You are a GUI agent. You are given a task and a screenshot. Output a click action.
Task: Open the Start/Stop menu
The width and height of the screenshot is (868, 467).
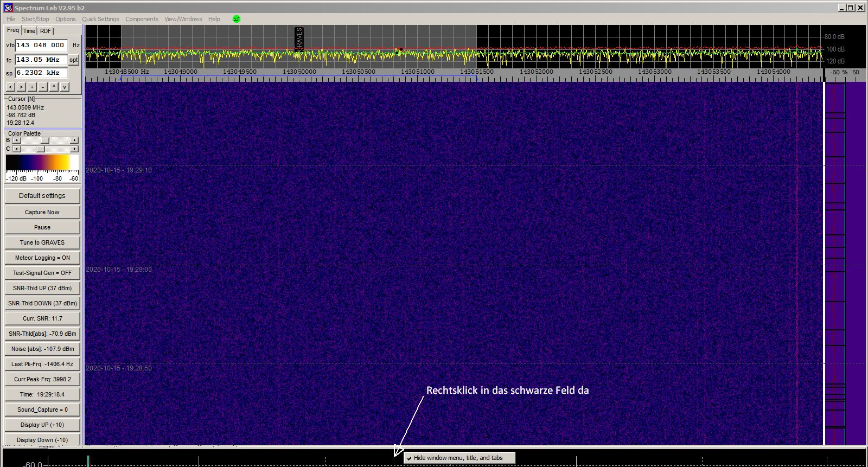click(x=35, y=19)
